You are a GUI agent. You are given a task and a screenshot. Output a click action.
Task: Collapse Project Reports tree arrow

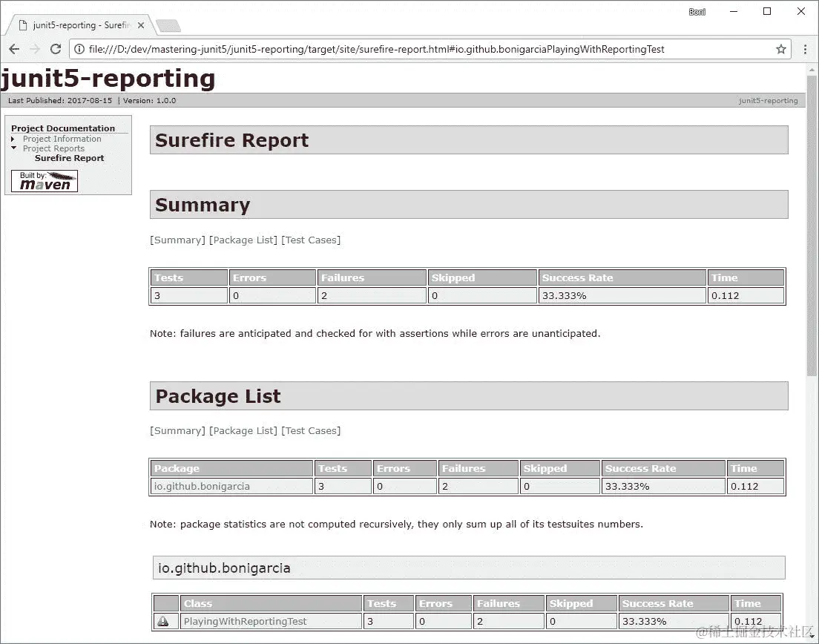click(x=13, y=148)
